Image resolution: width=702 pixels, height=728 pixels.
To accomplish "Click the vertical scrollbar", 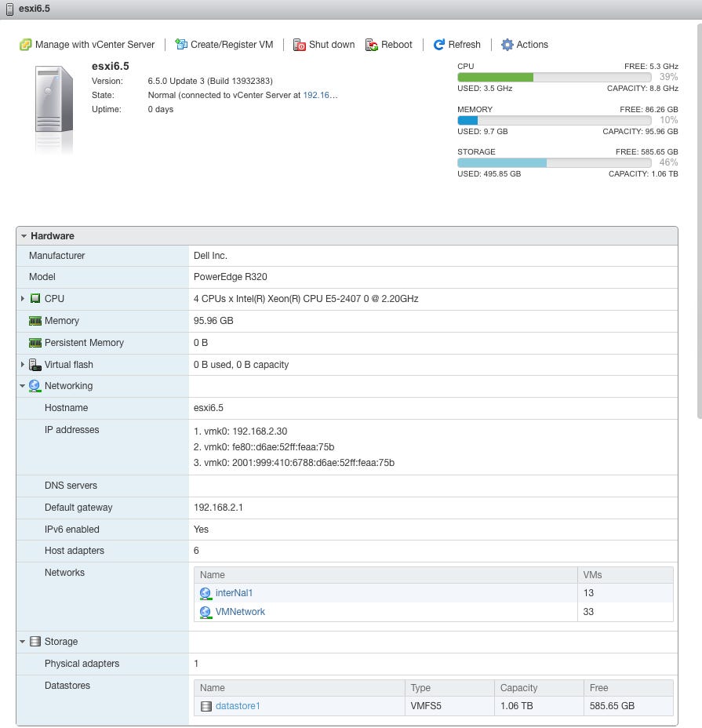I will [699, 220].
